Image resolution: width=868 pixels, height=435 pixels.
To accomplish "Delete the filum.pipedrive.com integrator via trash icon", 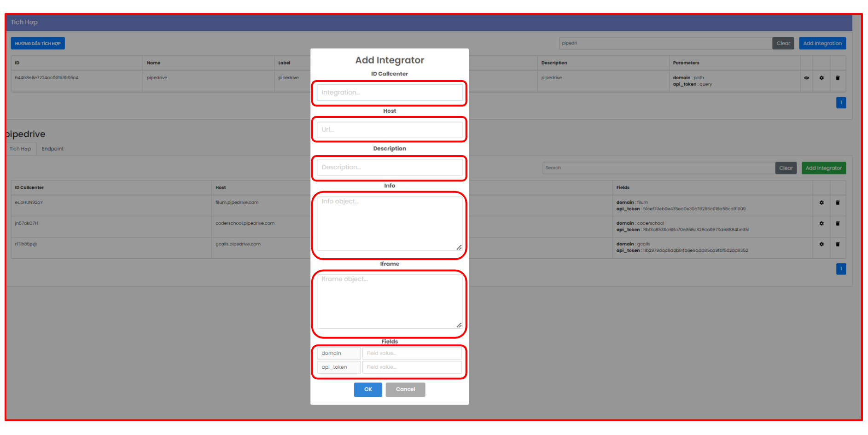I will [x=838, y=203].
